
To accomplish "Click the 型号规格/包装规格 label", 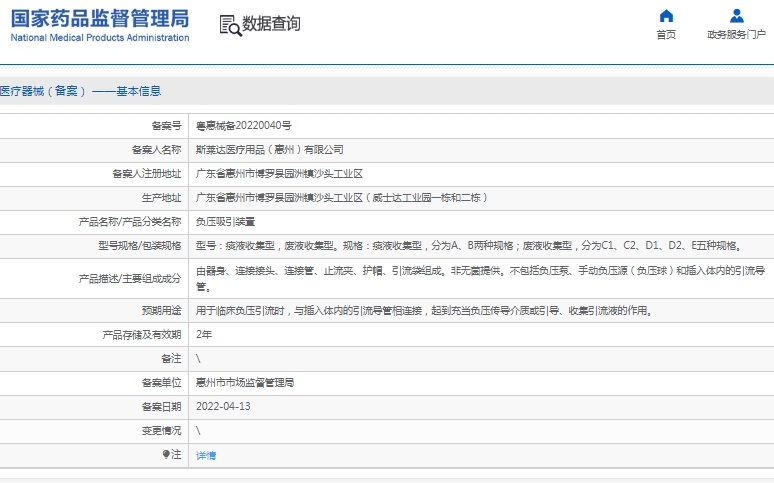I will point(140,245).
